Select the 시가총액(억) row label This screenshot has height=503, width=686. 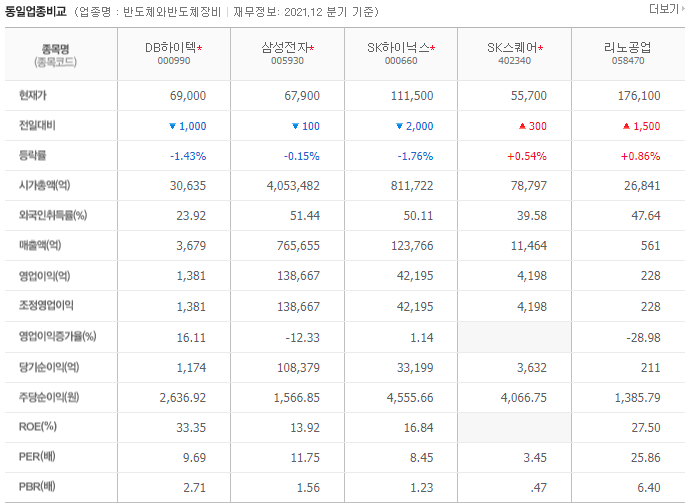pos(45,185)
